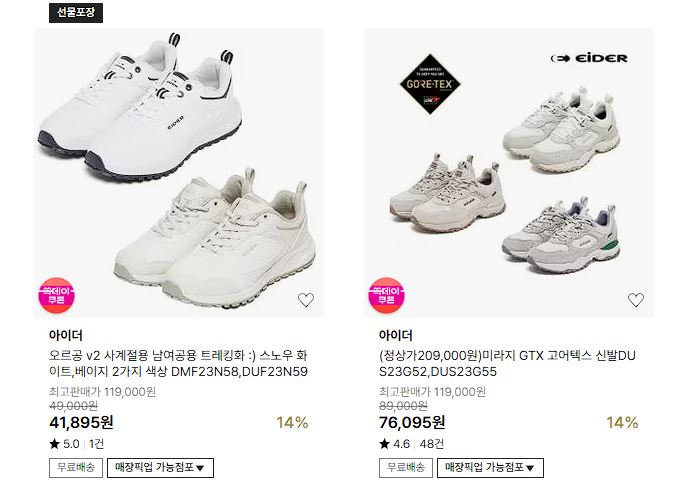Click the EIDER brand logo
This screenshot has width=687, height=496.
(x=589, y=58)
